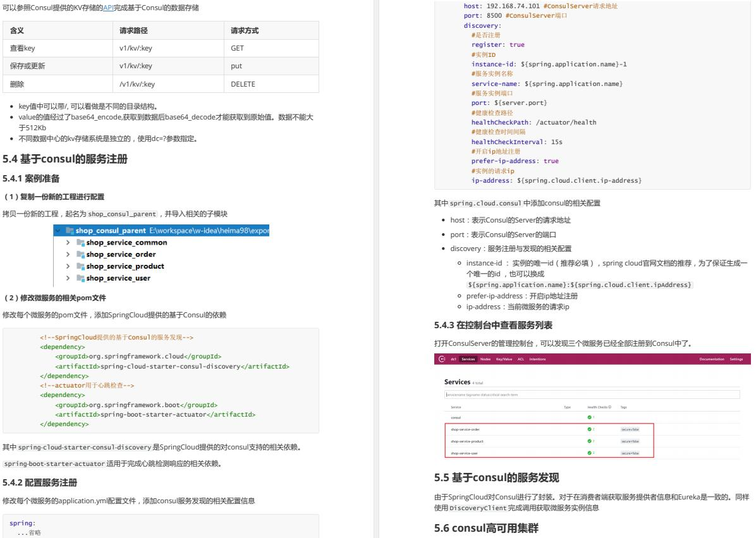Click green health check icon for shop-service-user
The height and width of the screenshot is (538, 756).
pos(589,453)
